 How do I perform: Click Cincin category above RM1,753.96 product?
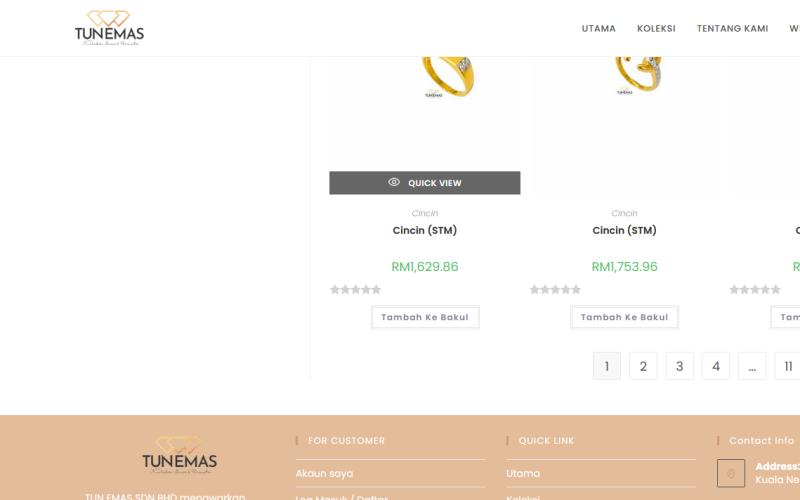(x=624, y=213)
